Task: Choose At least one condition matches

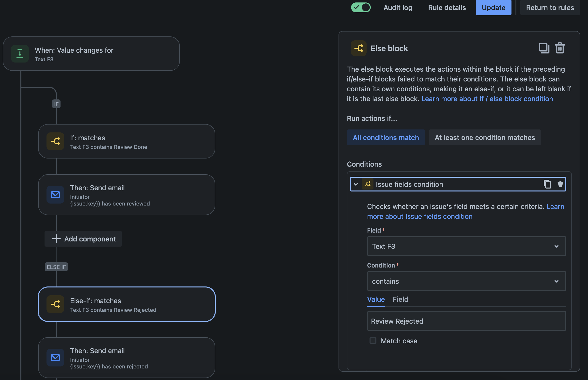Action: click(x=485, y=137)
